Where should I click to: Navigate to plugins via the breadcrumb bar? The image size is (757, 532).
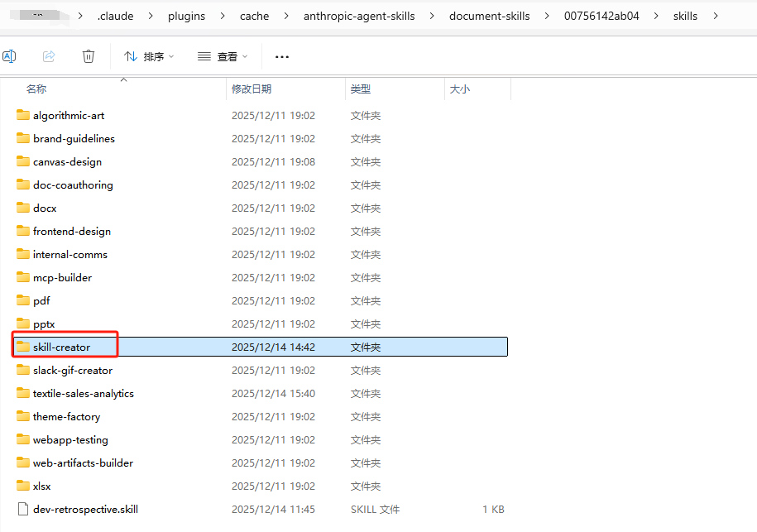click(x=186, y=15)
